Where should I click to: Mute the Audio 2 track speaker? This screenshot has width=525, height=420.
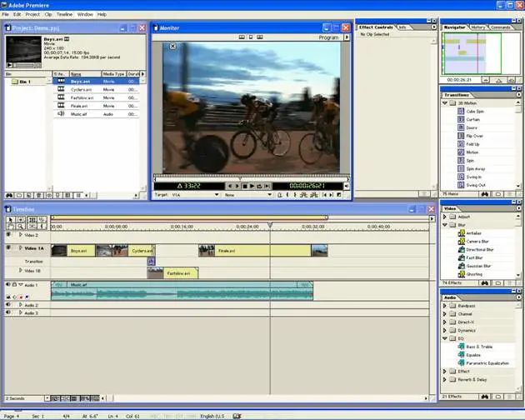click(x=8, y=305)
